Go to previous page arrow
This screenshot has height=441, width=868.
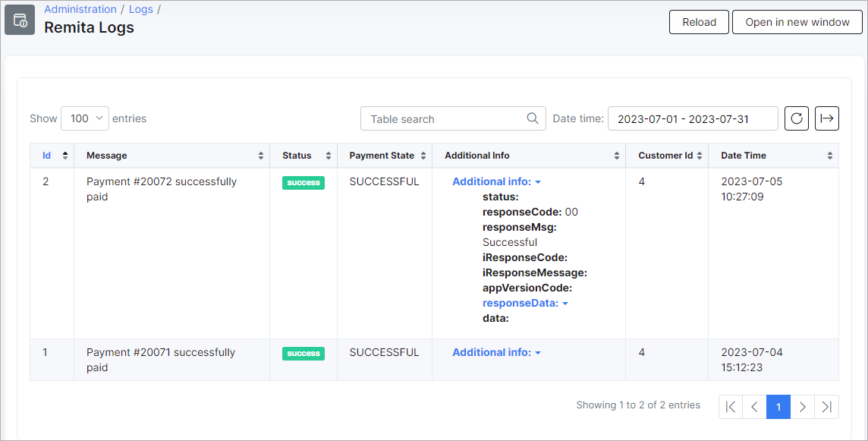tap(754, 407)
